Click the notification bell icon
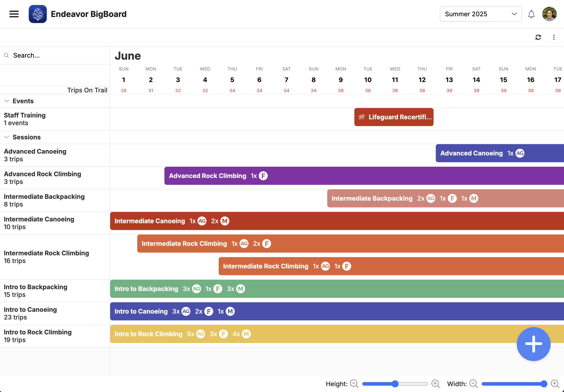The width and height of the screenshot is (564, 392). [x=531, y=14]
